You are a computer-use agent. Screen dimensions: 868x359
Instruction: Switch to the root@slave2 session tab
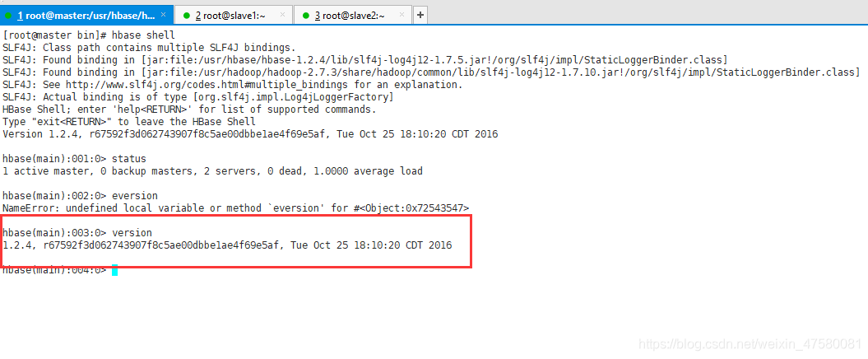(352, 16)
